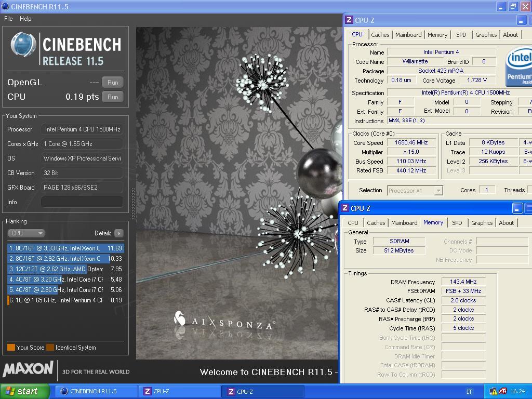The width and height of the screenshot is (532, 399).
Task: Select the 1C @ 1.65 GHz Pentium 4 entry
Action: coord(65,300)
